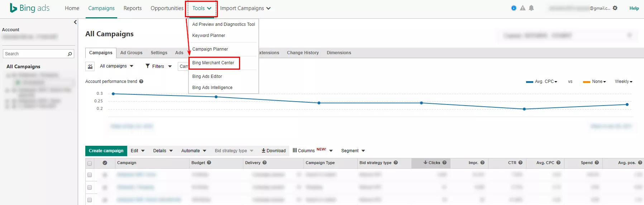Go to the Home navigation item
Image resolution: width=644 pixels, height=205 pixels.
pyautogui.click(x=72, y=8)
